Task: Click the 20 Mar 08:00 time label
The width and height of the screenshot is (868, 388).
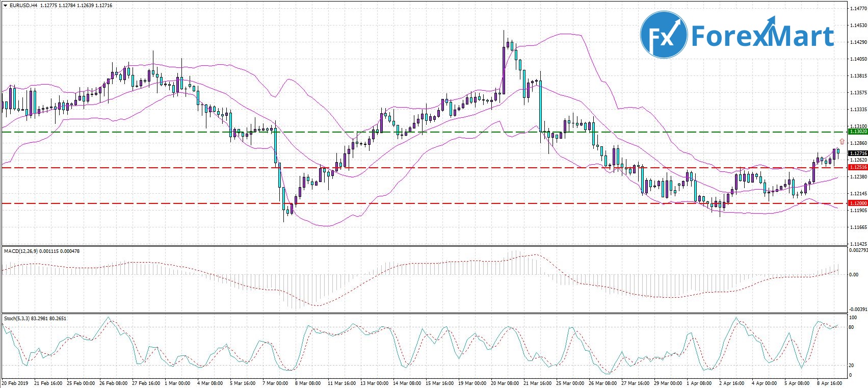Action: tap(505, 383)
